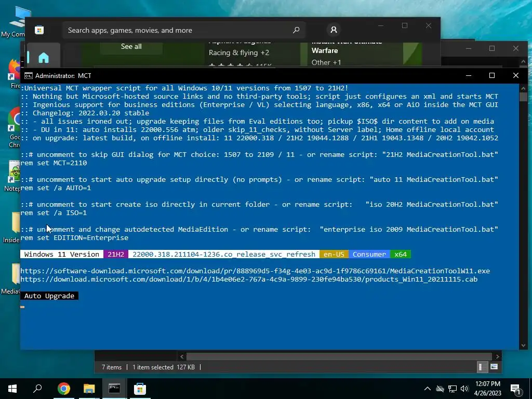Click the Windows 11 Version label
Image resolution: width=532 pixels, height=399 pixels.
tap(62, 254)
